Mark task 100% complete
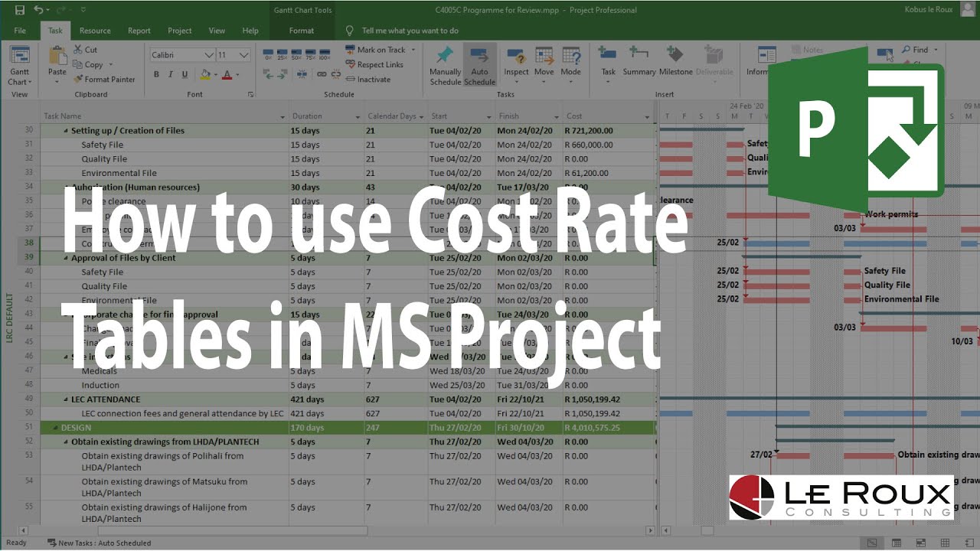 323,55
